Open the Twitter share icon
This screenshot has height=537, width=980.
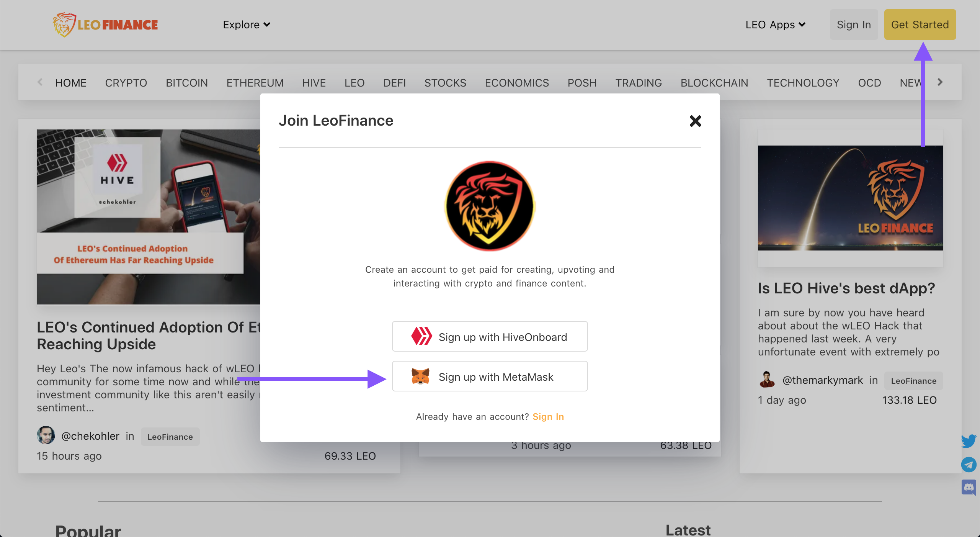969,441
